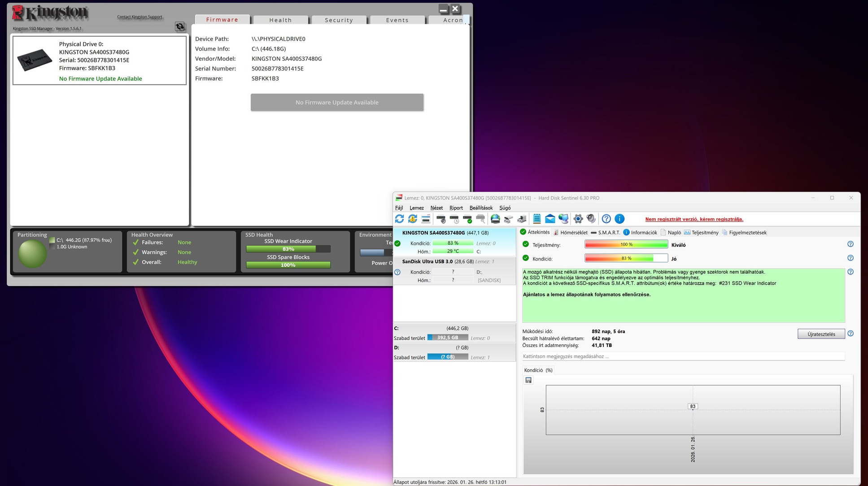
Task: Click the red unregistered version registration link
Action: tap(694, 219)
